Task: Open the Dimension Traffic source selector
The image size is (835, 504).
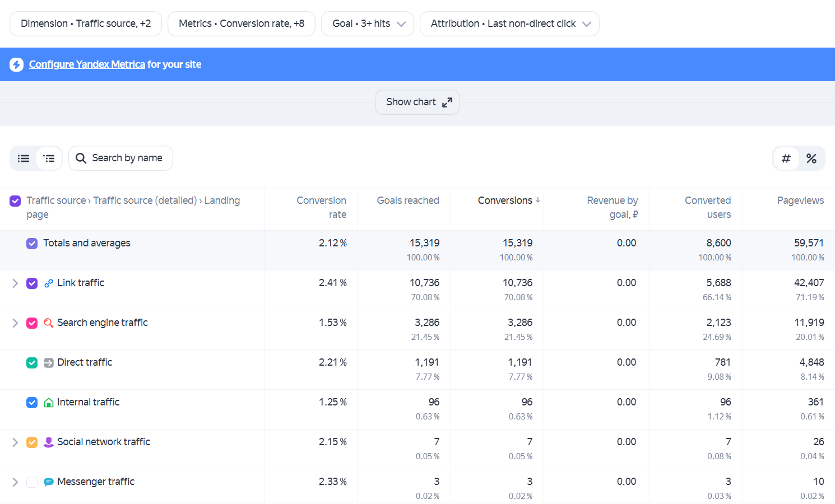Action: [86, 24]
